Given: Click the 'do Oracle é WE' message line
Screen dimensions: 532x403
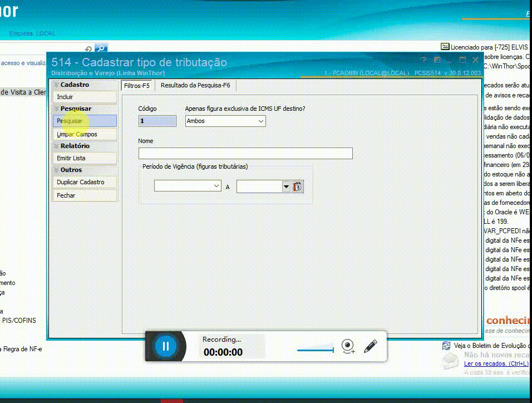Looking at the screenshot, I should 508,212.
